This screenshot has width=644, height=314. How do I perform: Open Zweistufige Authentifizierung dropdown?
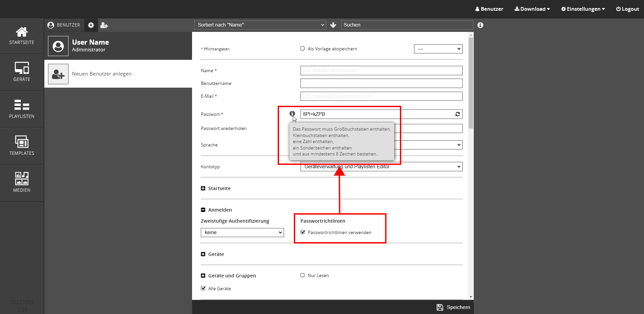tap(242, 232)
